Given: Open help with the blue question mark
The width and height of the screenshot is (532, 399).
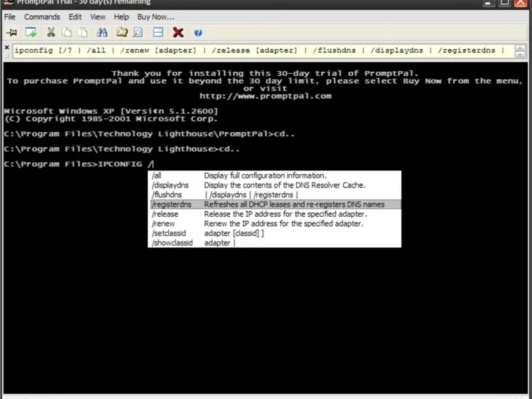Looking at the screenshot, I should coord(198,33).
